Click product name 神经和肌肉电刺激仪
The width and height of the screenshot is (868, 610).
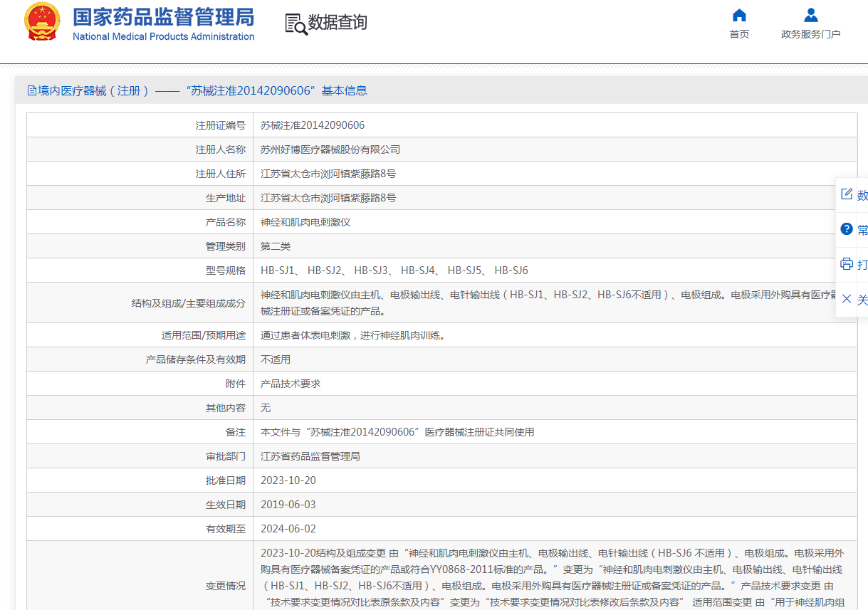(305, 222)
